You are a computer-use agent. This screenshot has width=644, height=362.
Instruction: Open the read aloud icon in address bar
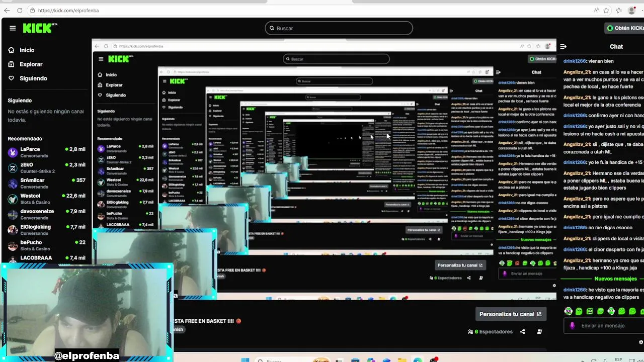(x=596, y=10)
